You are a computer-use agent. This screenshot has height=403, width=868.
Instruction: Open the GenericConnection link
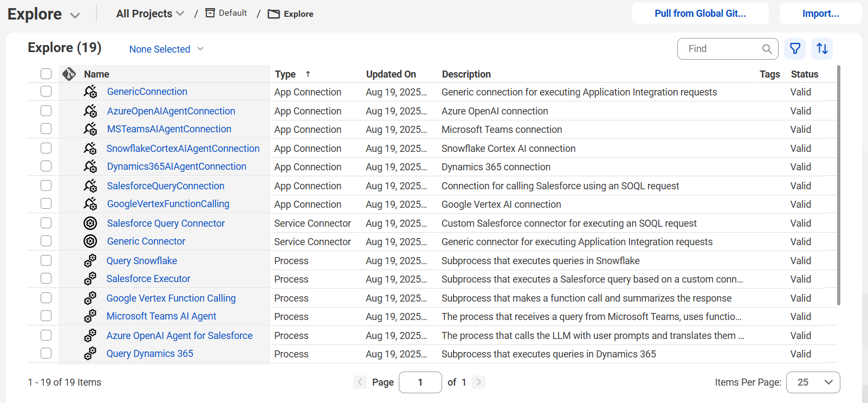click(x=147, y=92)
